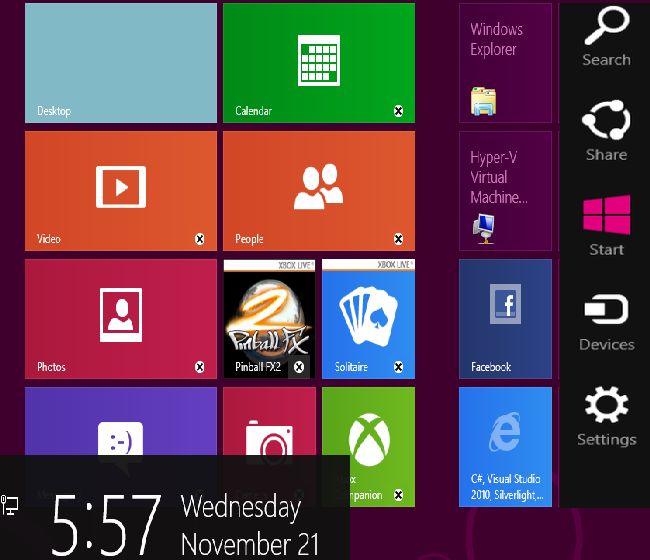The width and height of the screenshot is (650, 560).
Task: Open the Facebook tile
Action: 505,319
